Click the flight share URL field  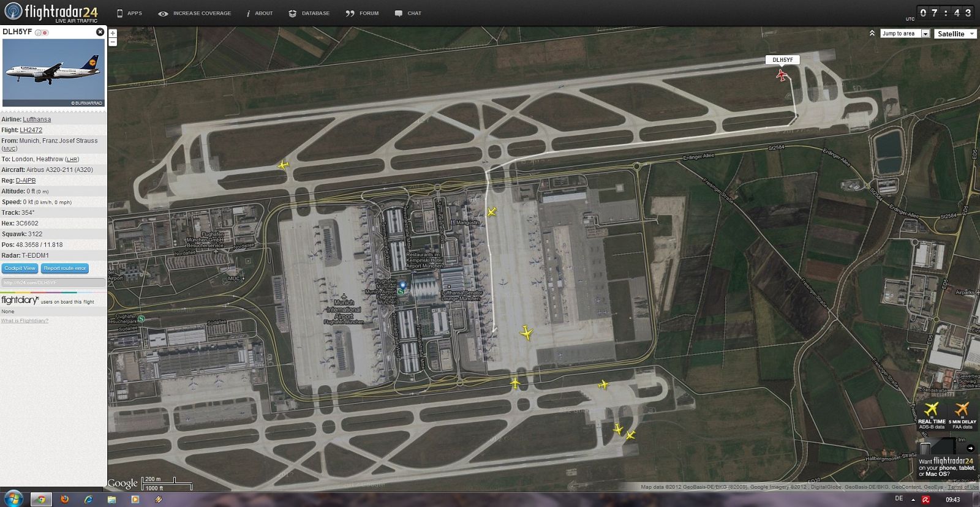pyautogui.click(x=53, y=282)
